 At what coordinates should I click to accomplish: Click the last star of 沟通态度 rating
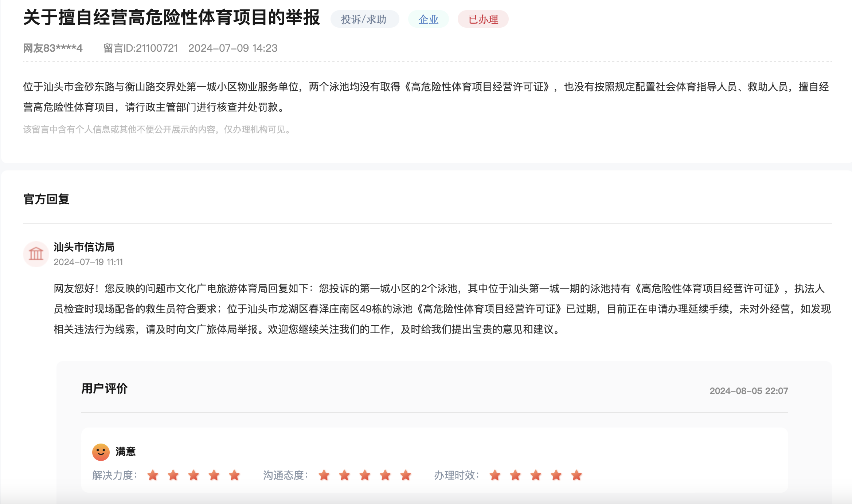pyautogui.click(x=406, y=475)
